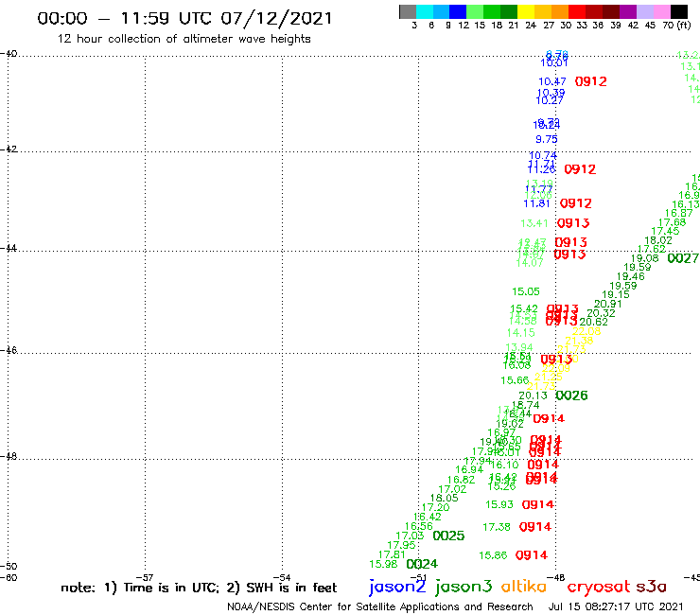Viewport: 700px width, 615px height.
Task: Click the bright red 30-33 ft legend swatch
Action: tap(576, 11)
